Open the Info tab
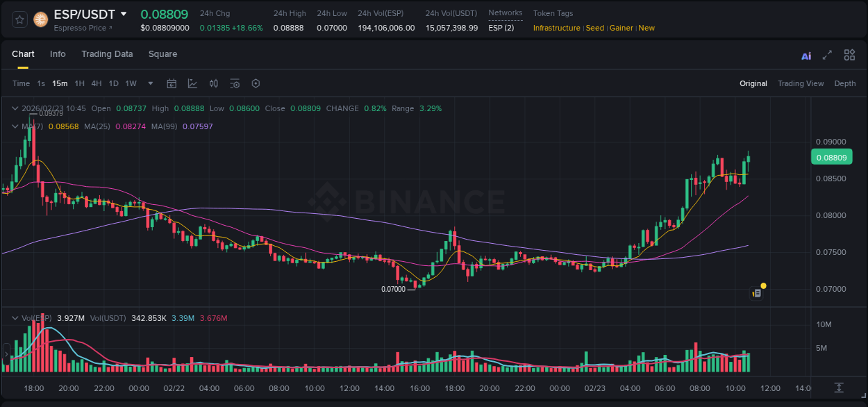 point(58,54)
